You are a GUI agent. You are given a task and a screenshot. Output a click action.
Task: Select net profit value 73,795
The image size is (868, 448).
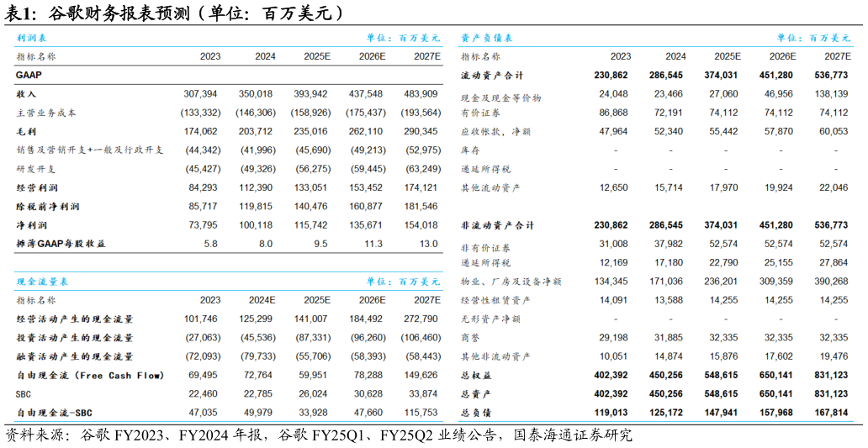click(x=204, y=225)
